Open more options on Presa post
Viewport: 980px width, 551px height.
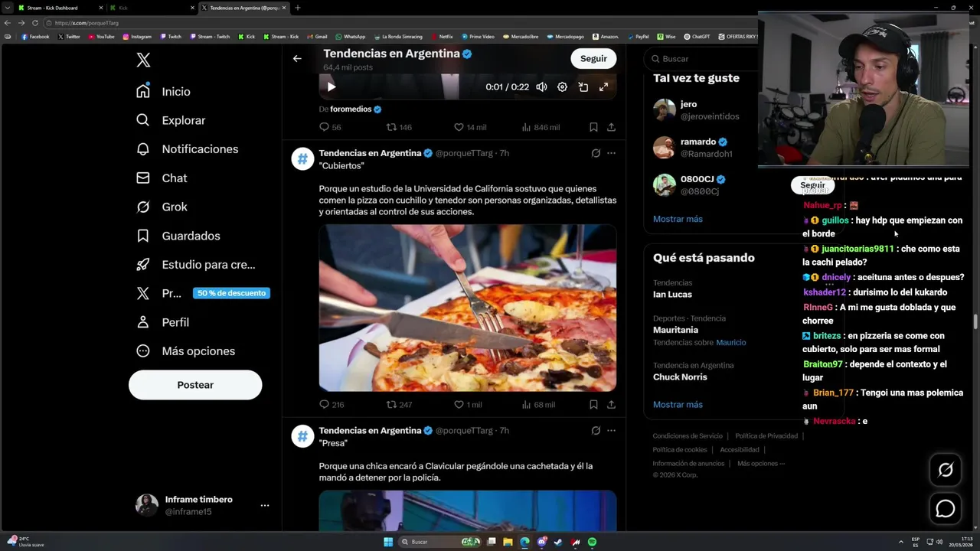(x=611, y=431)
